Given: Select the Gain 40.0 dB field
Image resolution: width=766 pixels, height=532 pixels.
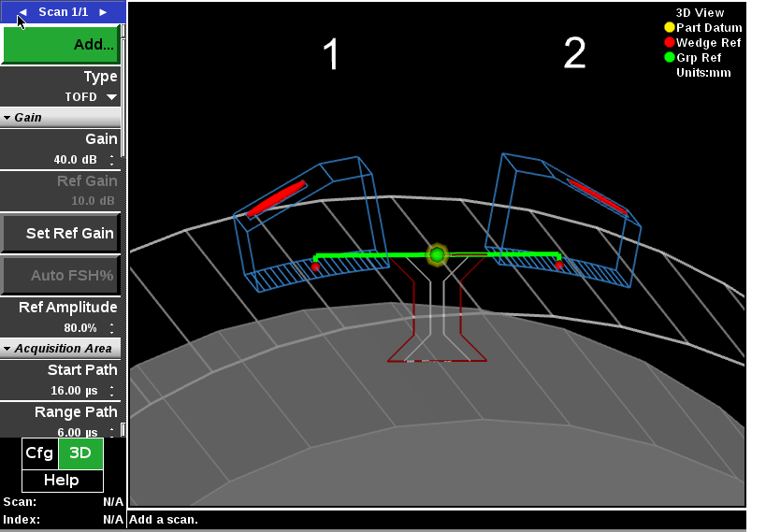Looking at the screenshot, I should tap(61, 149).
